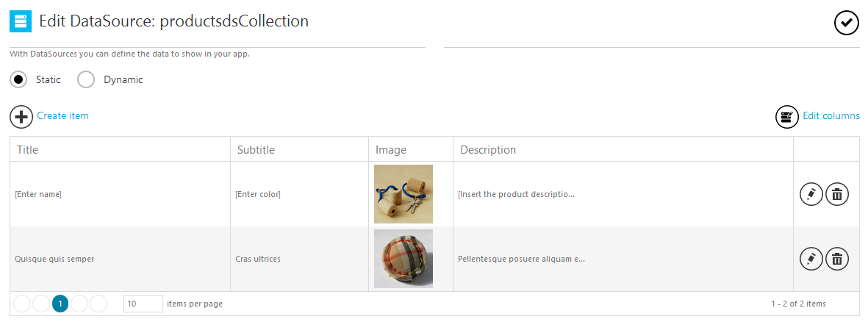Sort by the Subtitle column header
This screenshot has height=333, width=868.
[x=256, y=150]
